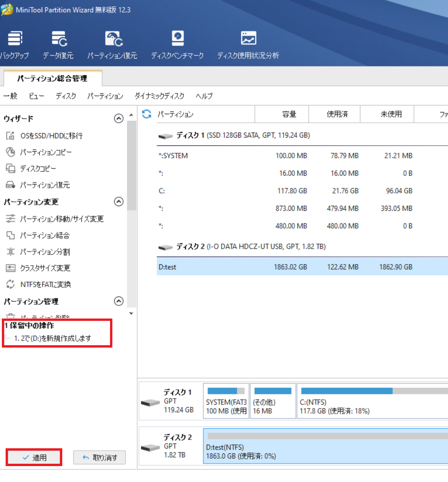448x482 pixels.
Task: Click the sidebar パーティション復元 wizard icon
Action: (10, 185)
